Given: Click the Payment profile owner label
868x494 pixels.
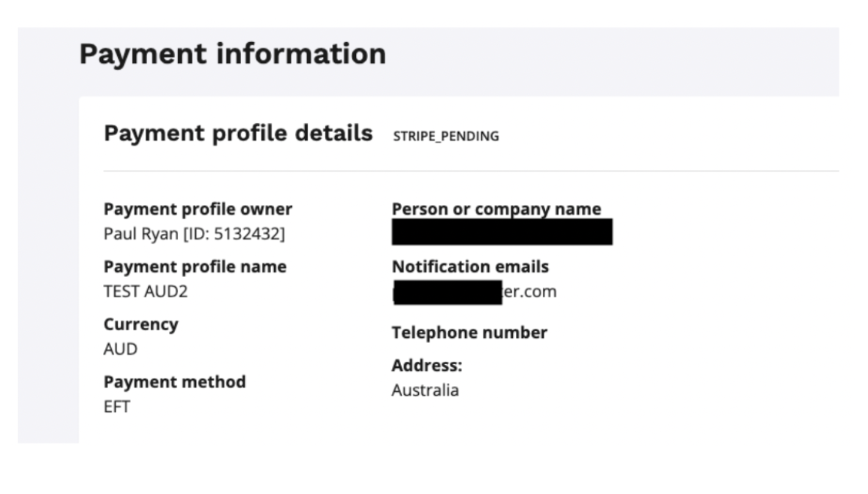Looking at the screenshot, I should [197, 209].
